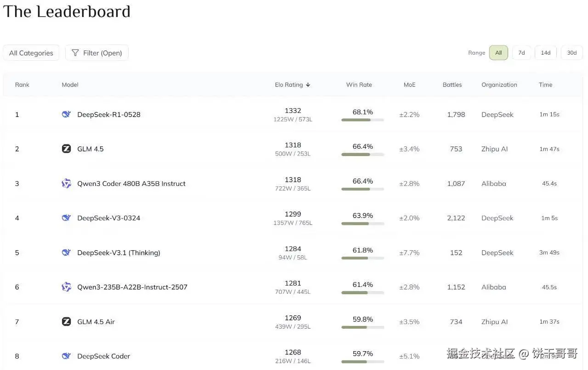This screenshot has width=588, height=370.
Task: Click the Qwen logo beside Qwen3 Coder 480B
Action: point(66,184)
